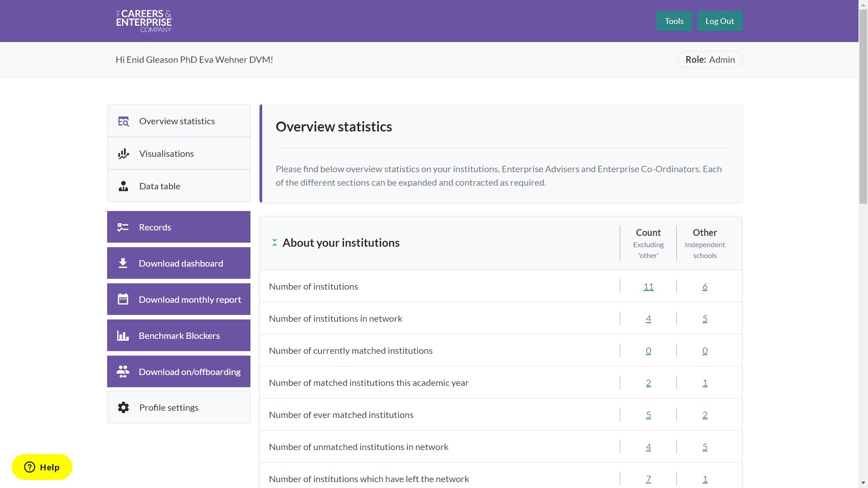Collapse the About your institutions section
Viewport: 868px width, 488px height.
point(274,243)
